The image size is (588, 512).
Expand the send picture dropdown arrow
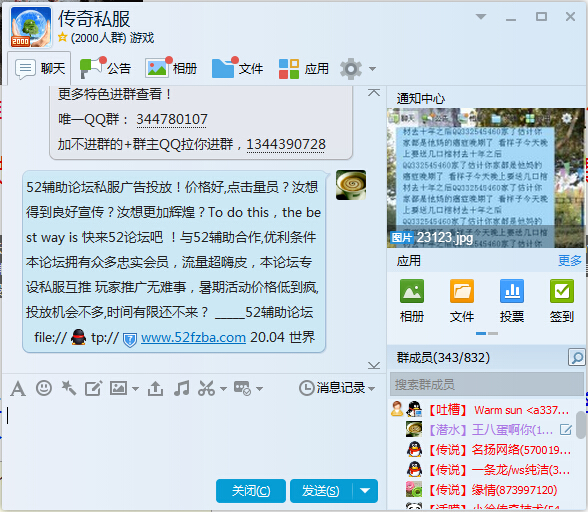pos(135,389)
